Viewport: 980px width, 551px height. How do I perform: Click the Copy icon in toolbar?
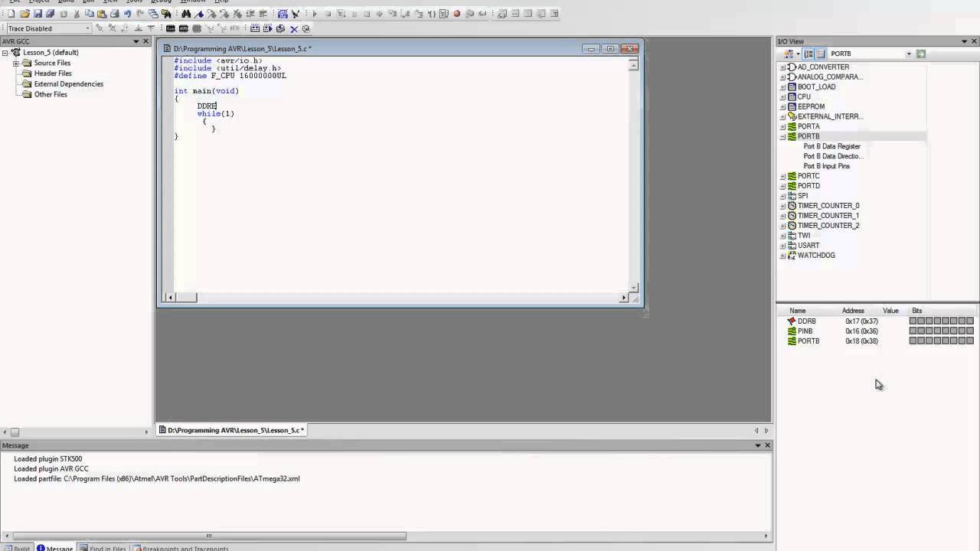[89, 14]
